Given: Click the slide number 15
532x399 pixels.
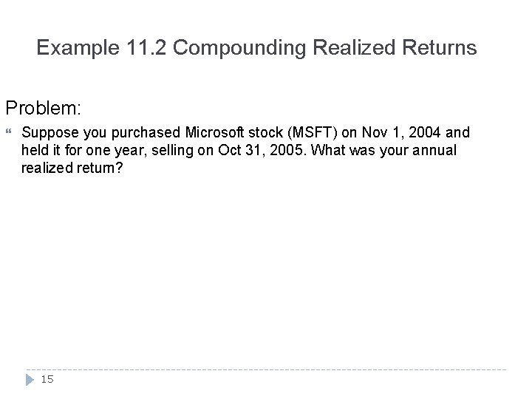Looking at the screenshot, I should pos(47,380).
